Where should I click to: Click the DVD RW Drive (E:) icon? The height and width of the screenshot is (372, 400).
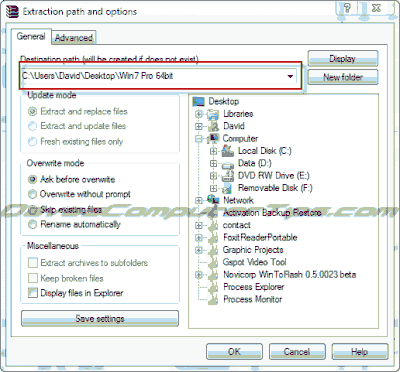[228, 176]
